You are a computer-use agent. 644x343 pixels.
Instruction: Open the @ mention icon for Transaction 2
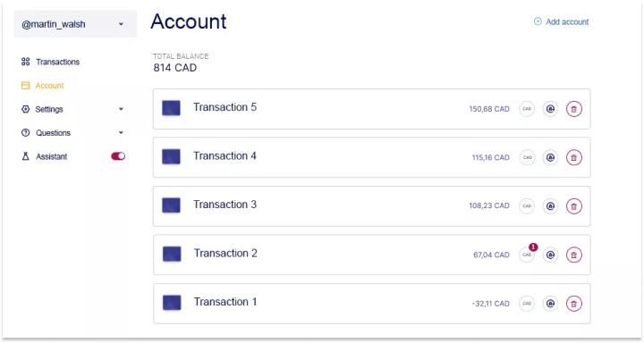coord(550,255)
